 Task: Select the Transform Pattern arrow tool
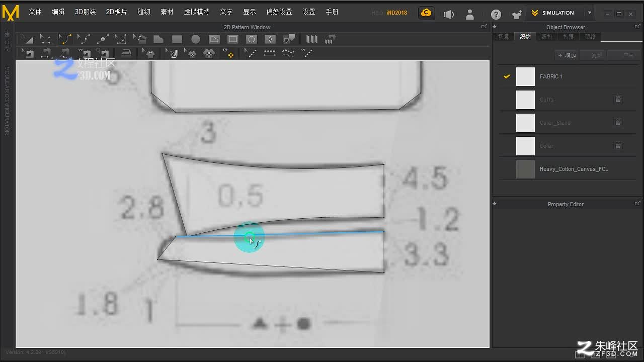pos(27,39)
